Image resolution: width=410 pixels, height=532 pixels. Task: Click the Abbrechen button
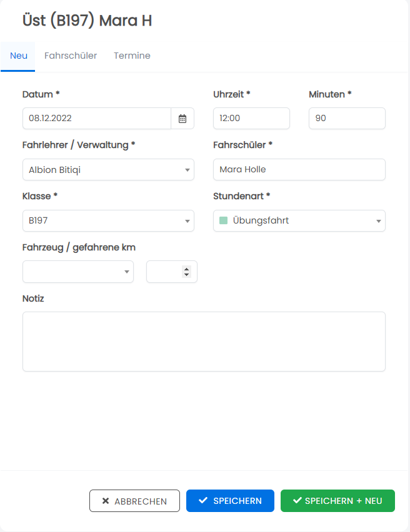(134, 501)
